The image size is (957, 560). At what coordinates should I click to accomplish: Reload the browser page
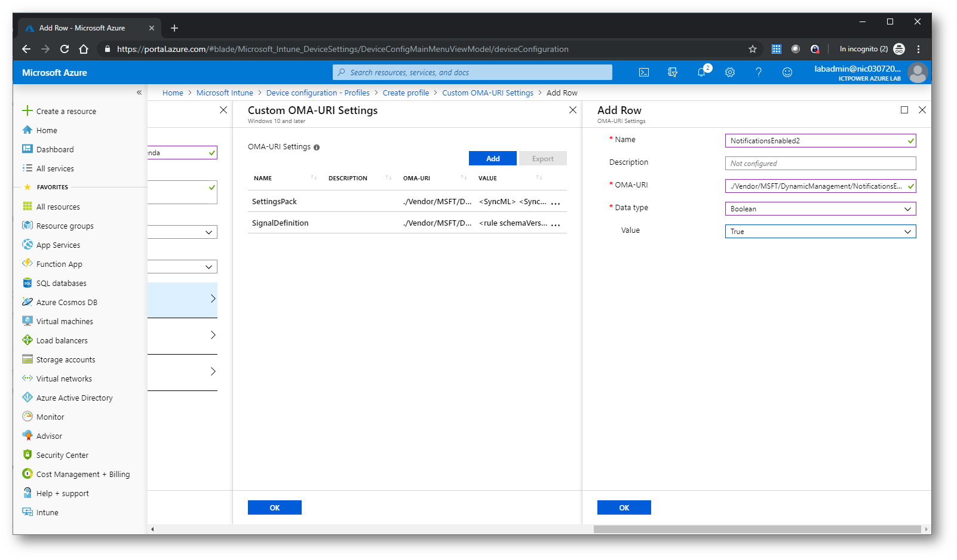[65, 49]
